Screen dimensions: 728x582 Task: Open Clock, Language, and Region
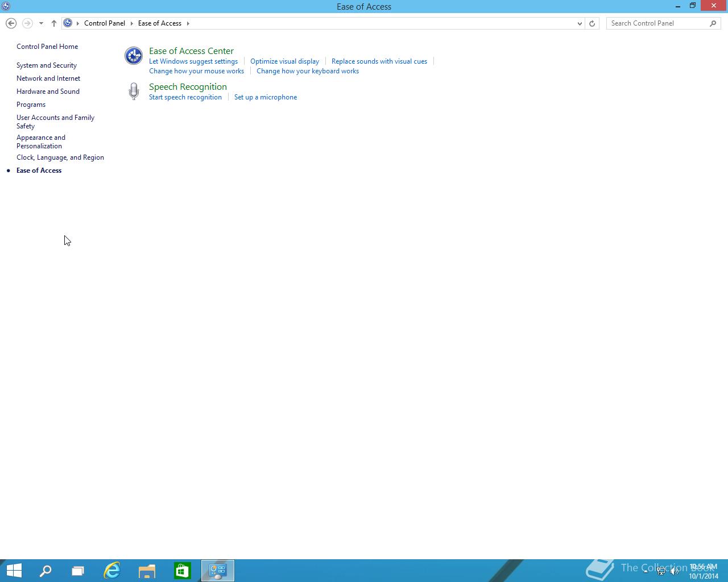point(60,157)
